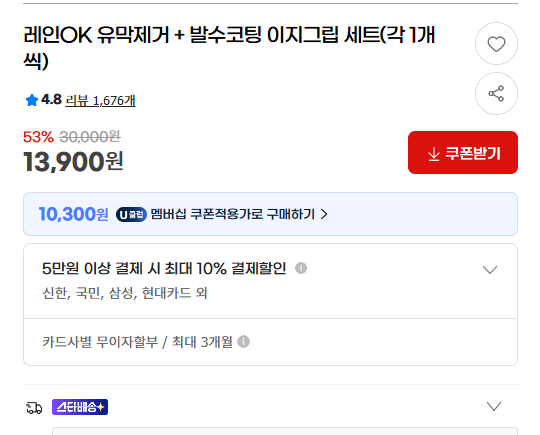Viewport: 540px width, 435px height.
Task: Click the 10,300원 membership price banner
Action: click(270, 214)
